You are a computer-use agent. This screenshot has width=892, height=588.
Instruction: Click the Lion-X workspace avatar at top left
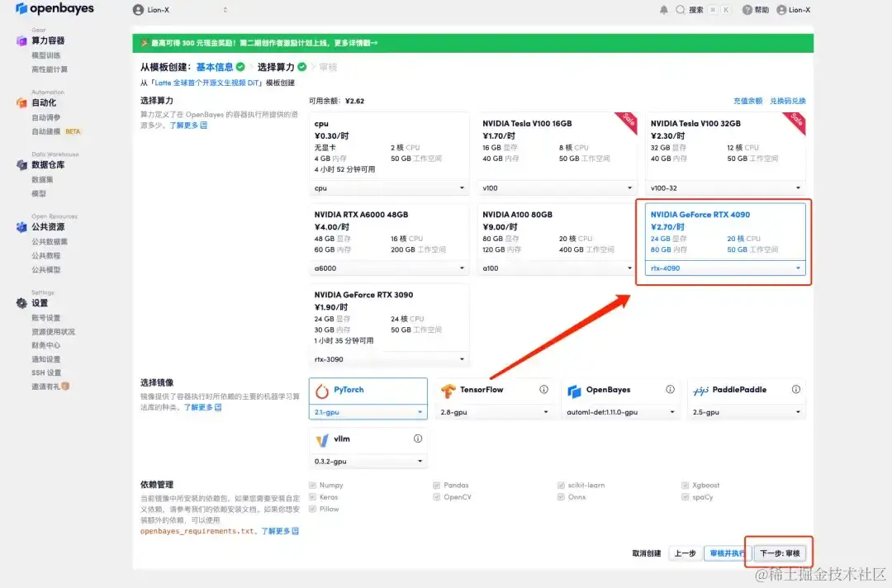(138, 10)
